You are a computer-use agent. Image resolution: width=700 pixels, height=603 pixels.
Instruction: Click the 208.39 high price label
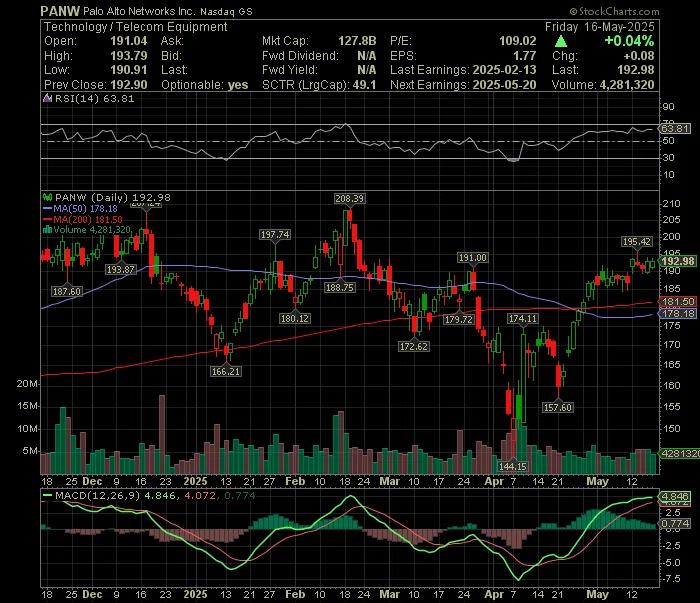pos(350,198)
